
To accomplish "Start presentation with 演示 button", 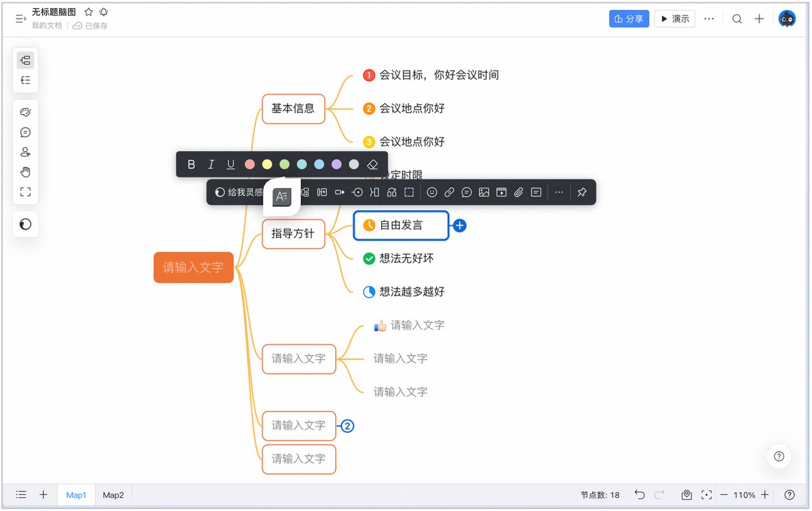I will tap(674, 19).
